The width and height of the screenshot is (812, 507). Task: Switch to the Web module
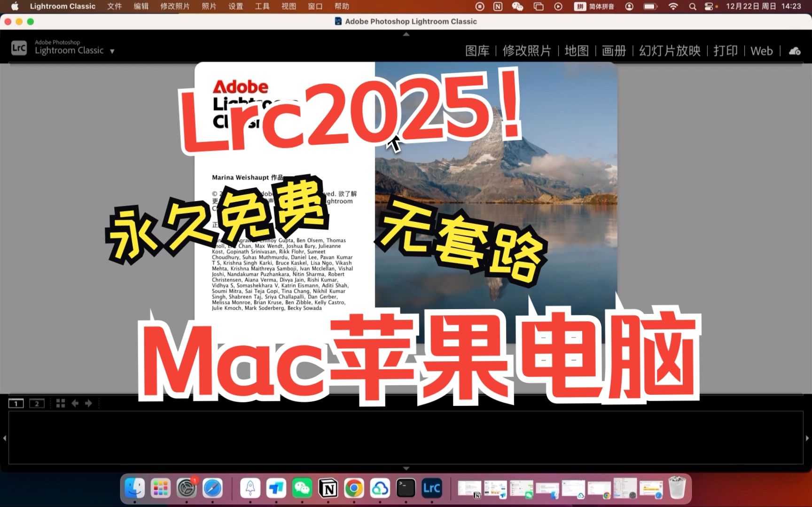pos(761,51)
